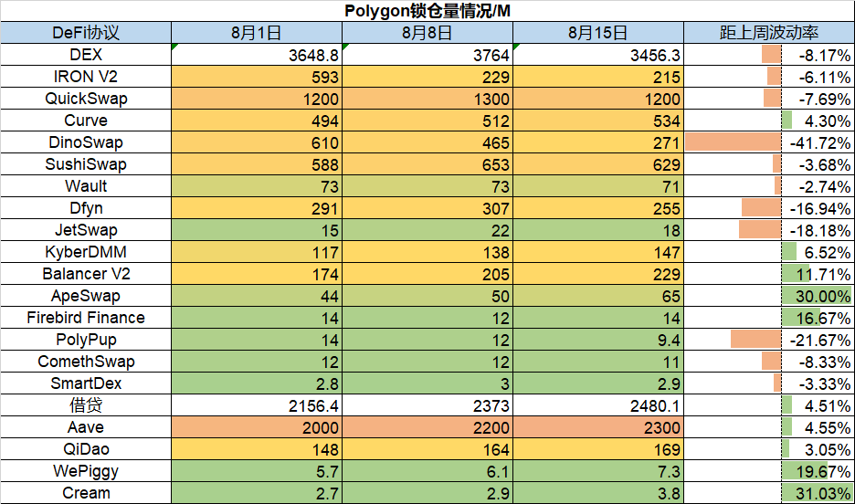Select the JetSwap value 22
The width and height of the screenshot is (855, 504).
(x=500, y=230)
